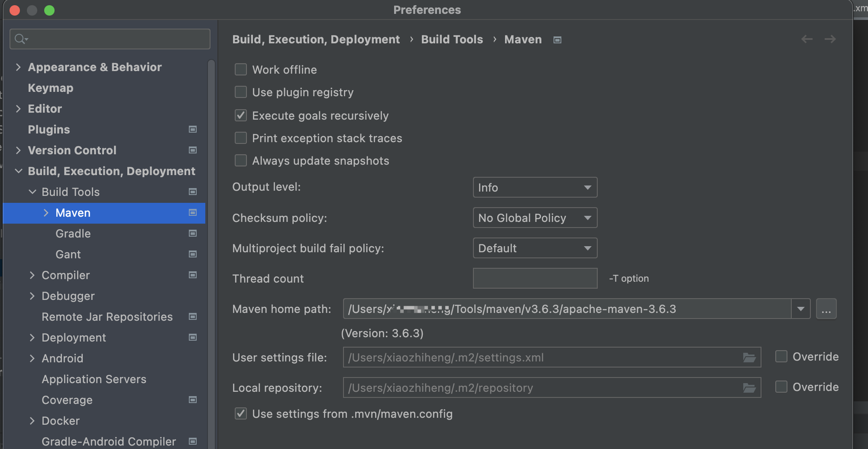Image resolution: width=868 pixels, height=449 pixels.
Task: Enable Work offline checkbox
Action: (x=240, y=69)
